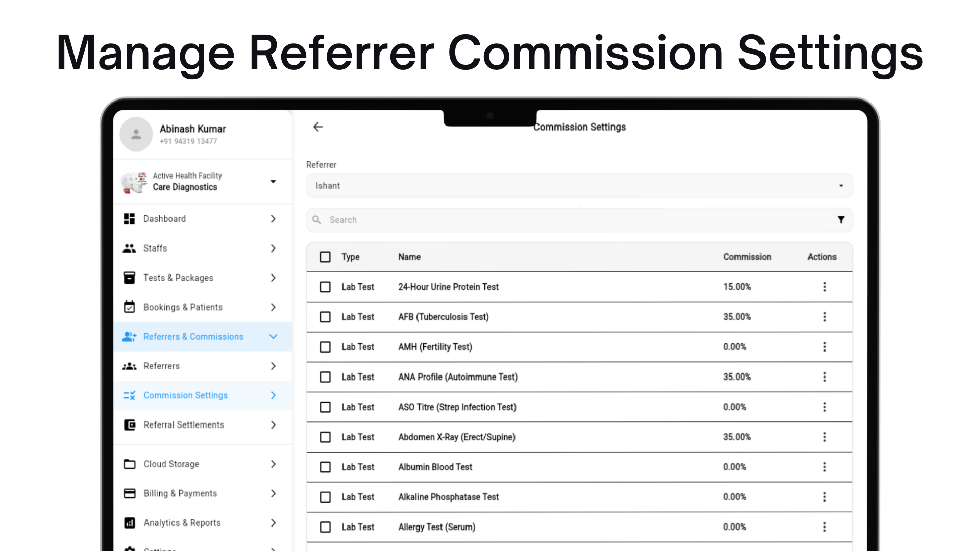This screenshot has width=980, height=551.
Task: Click the Commission Settings chevron
Action: 273,395
